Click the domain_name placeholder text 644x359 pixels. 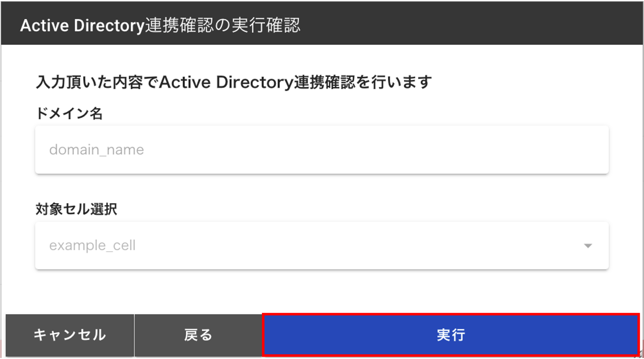tap(96, 150)
